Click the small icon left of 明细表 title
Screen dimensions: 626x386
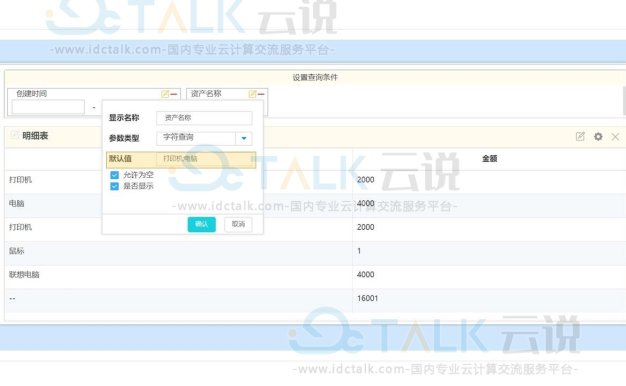pyautogui.click(x=14, y=135)
